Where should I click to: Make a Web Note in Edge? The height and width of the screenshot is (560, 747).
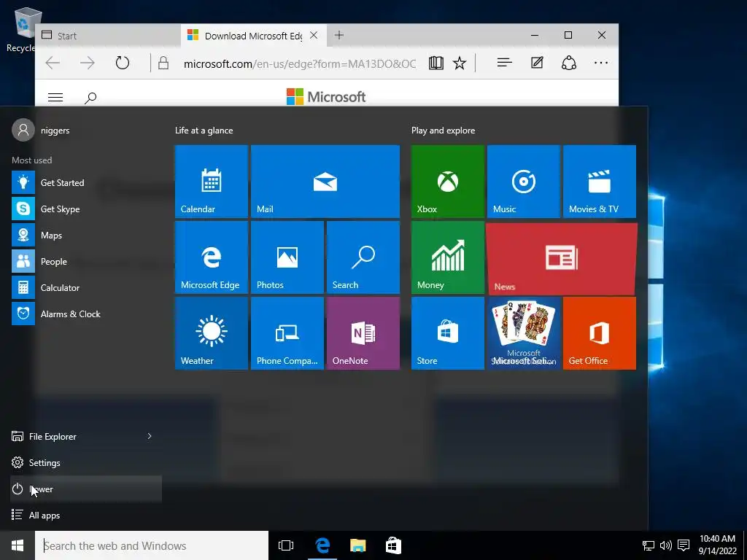click(x=537, y=63)
